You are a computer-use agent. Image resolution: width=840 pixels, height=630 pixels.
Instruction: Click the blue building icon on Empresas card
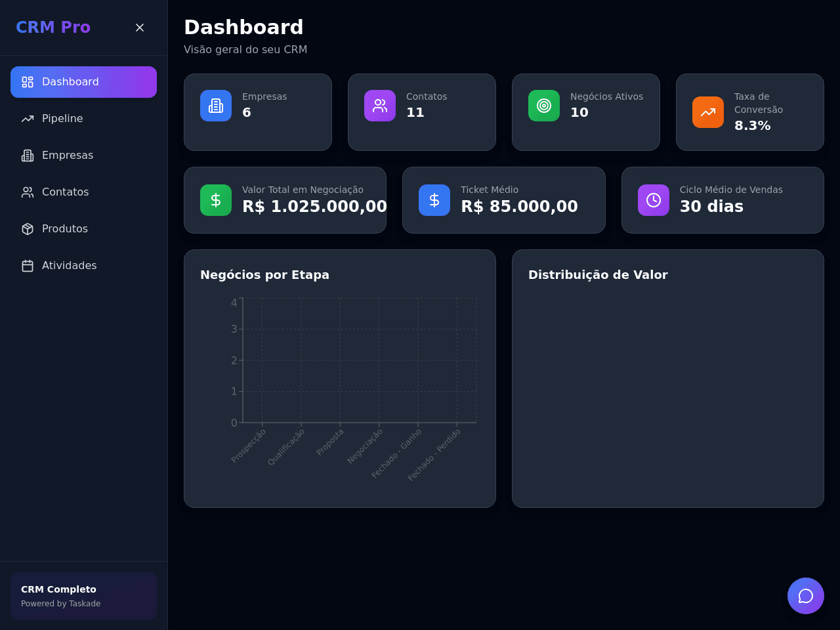point(216,106)
